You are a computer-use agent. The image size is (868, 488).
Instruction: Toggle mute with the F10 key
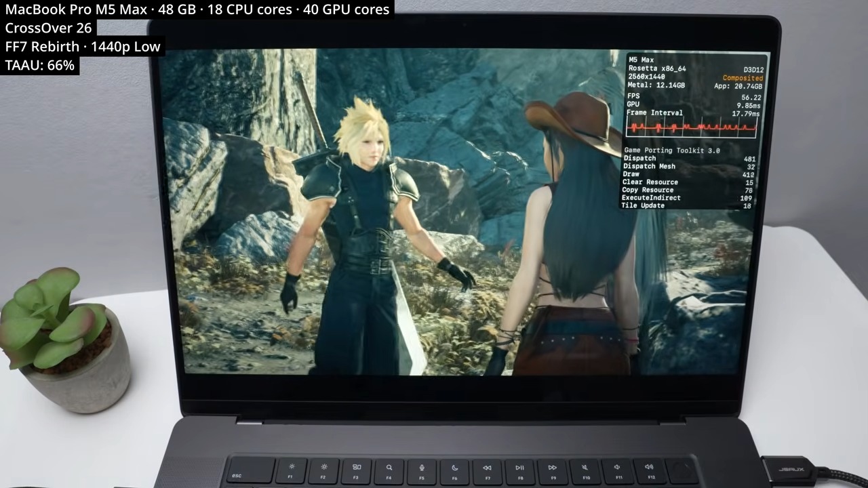point(585,470)
